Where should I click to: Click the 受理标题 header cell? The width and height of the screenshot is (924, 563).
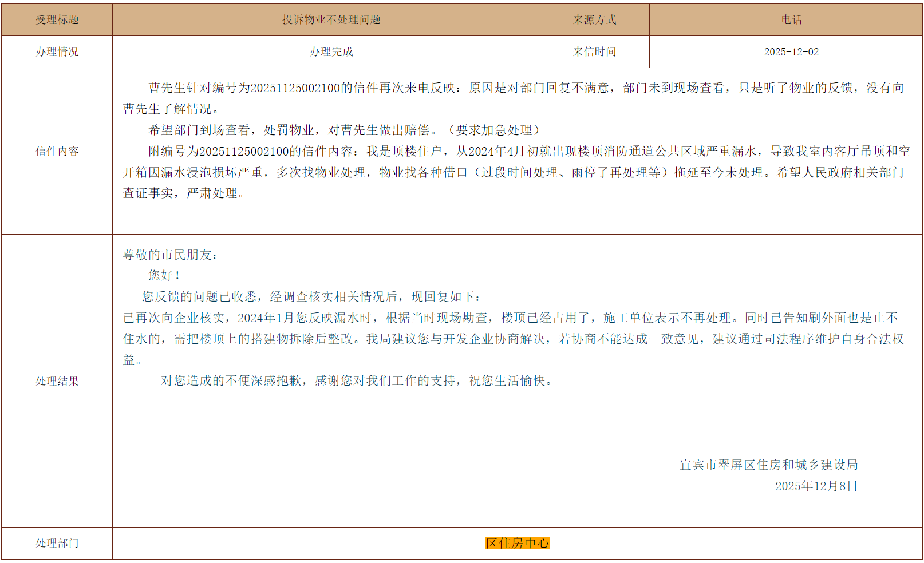tap(57, 20)
